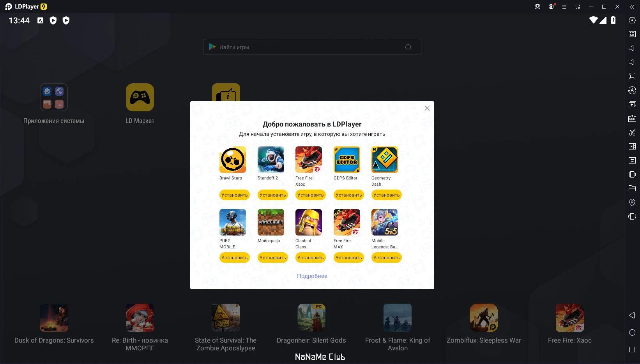Increase emulator volume
640x364 pixels.
pyautogui.click(x=632, y=48)
